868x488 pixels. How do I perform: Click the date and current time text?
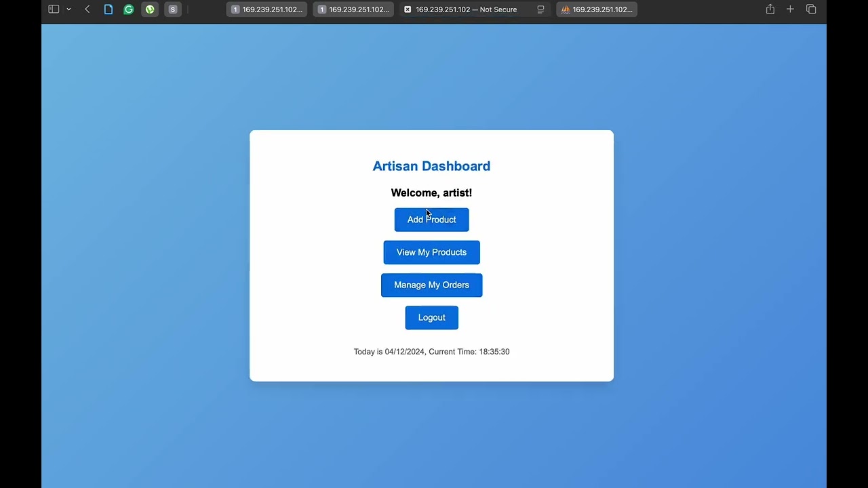coord(431,352)
